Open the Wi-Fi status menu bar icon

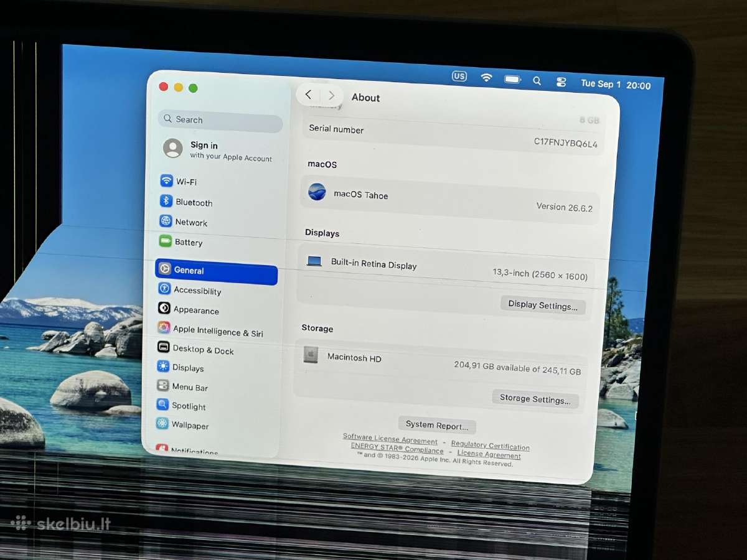[x=486, y=77]
